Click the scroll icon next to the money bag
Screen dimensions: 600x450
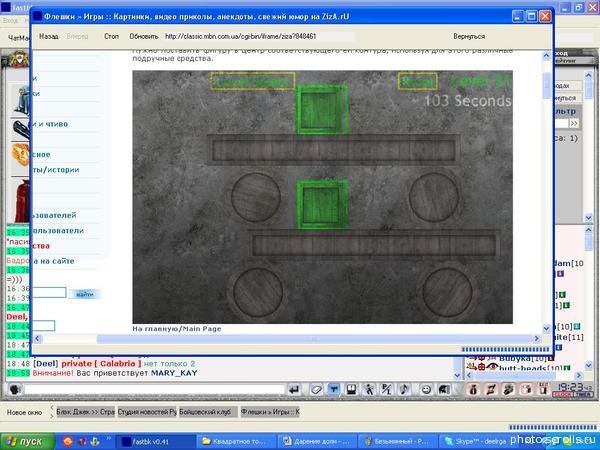491,390
